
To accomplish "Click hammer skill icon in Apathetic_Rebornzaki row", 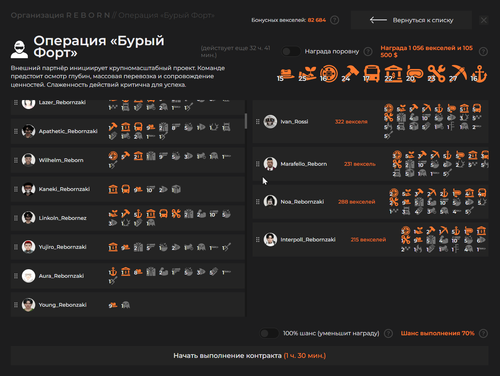I will click(113, 127).
